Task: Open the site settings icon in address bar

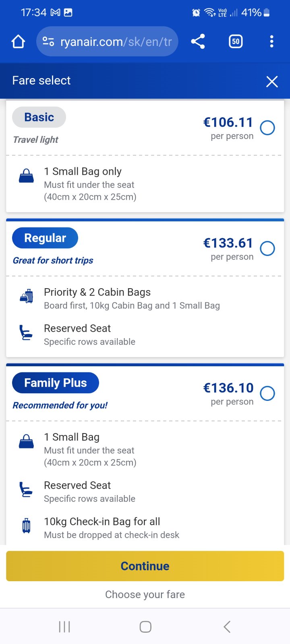Action: coord(48,41)
